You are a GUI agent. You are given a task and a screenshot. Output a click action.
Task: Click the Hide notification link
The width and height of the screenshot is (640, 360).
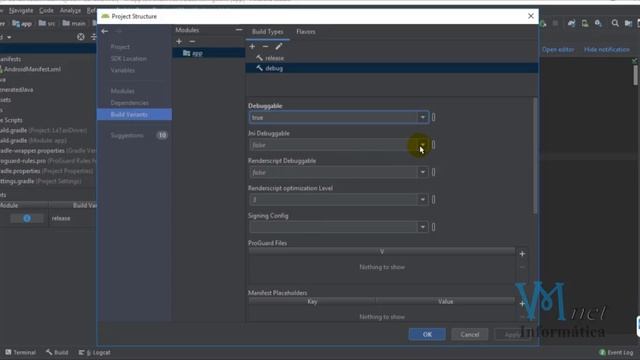point(607,49)
